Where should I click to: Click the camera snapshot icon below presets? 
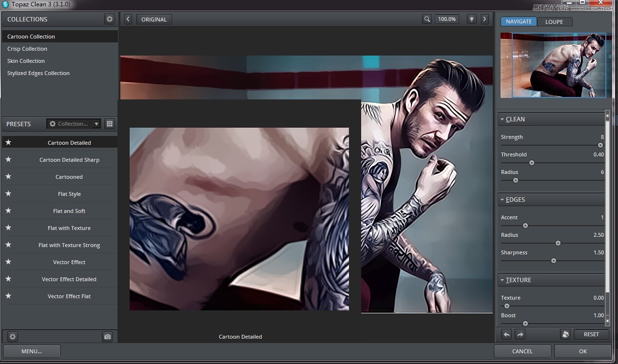[x=107, y=337]
